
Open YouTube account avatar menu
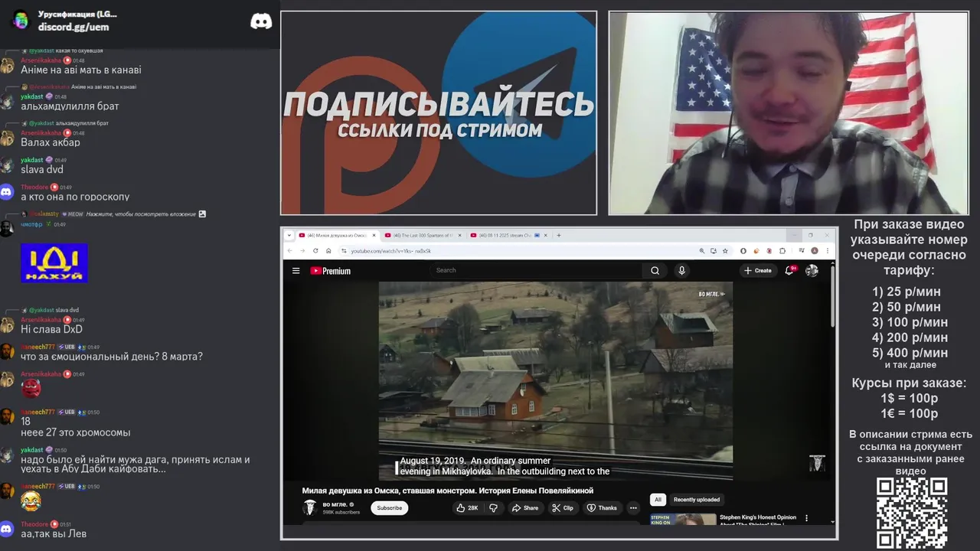click(812, 270)
